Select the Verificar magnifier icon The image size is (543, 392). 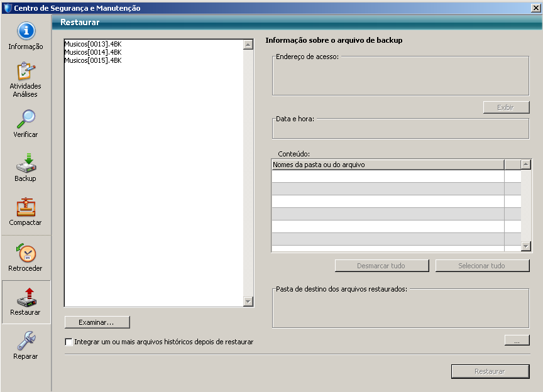(26, 119)
